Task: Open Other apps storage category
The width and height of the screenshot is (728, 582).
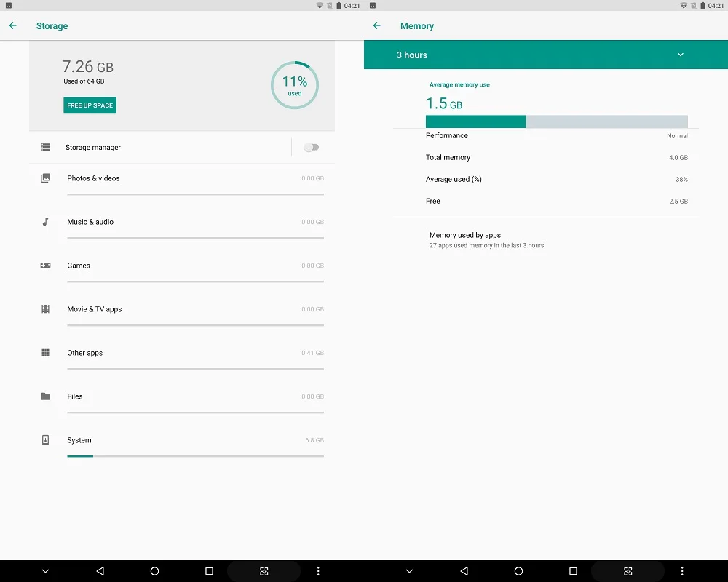Action: pos(182,359)
